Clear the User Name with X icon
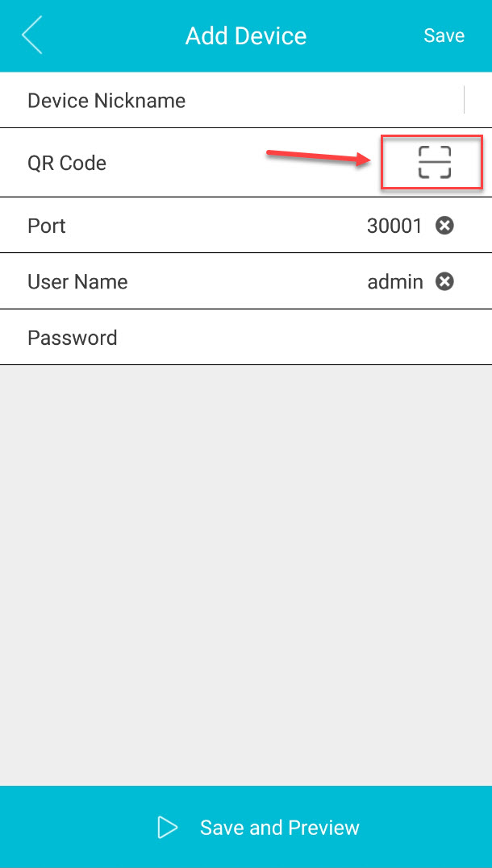The height and width of the screenshot is (868, 492). [x=444, y=281]
